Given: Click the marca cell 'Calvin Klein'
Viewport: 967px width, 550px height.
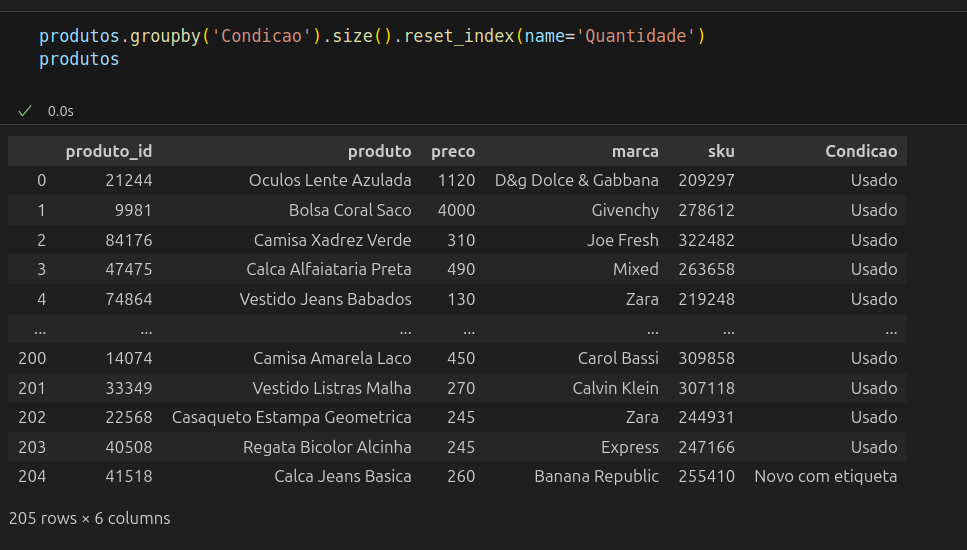Looking at the screenshot, I should click(615, 388).
